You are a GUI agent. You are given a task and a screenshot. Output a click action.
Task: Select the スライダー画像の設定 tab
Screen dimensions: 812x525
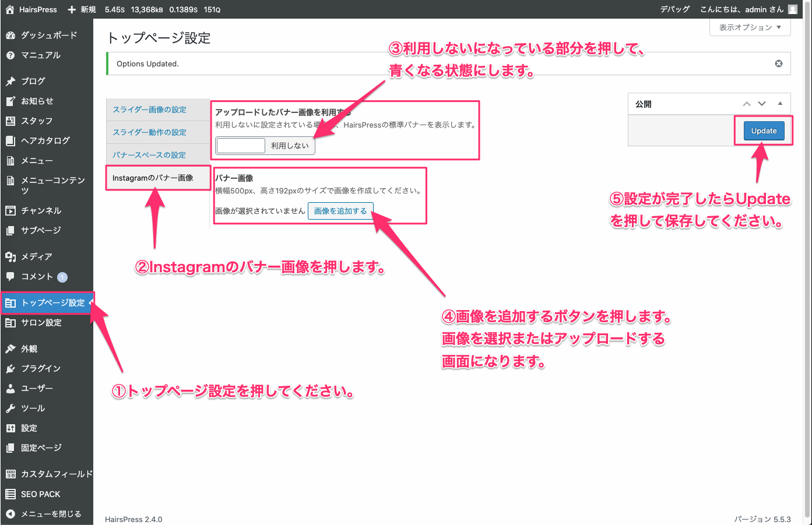pos(150,110)
